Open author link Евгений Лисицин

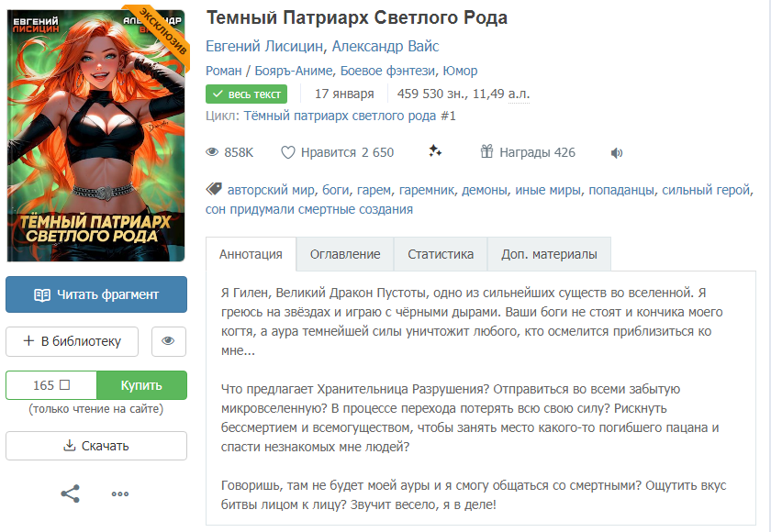pos(264,46)
